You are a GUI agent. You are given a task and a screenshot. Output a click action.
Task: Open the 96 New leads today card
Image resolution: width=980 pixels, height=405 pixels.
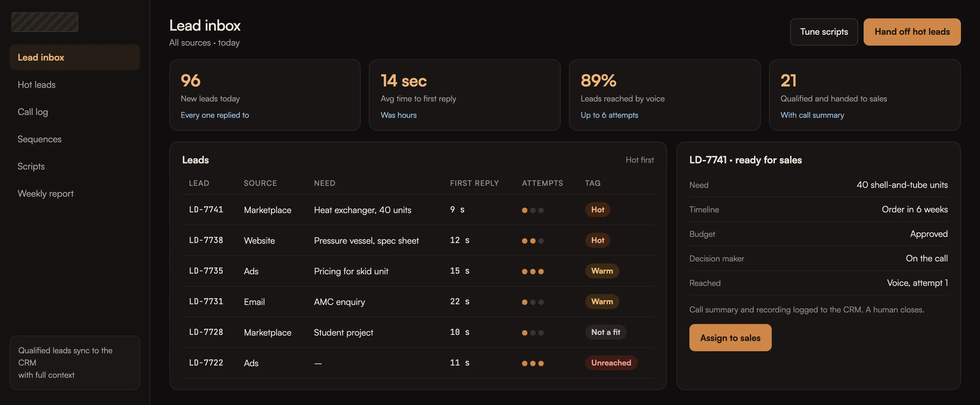265,95
